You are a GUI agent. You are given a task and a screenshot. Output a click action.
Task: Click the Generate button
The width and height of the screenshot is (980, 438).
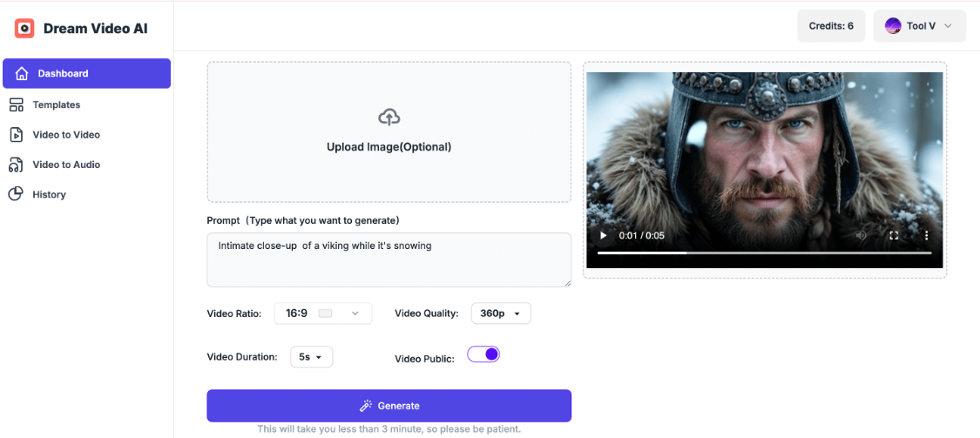(389, 406)
